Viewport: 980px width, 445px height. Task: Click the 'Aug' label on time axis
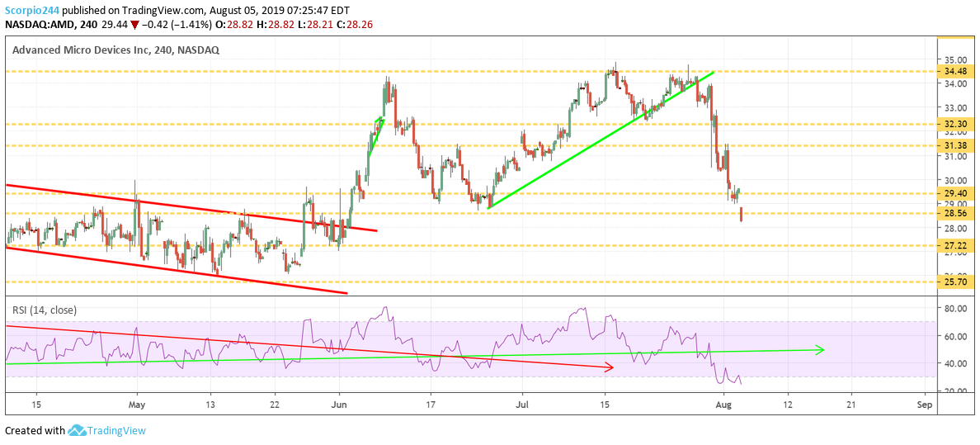tap(723, 405)
